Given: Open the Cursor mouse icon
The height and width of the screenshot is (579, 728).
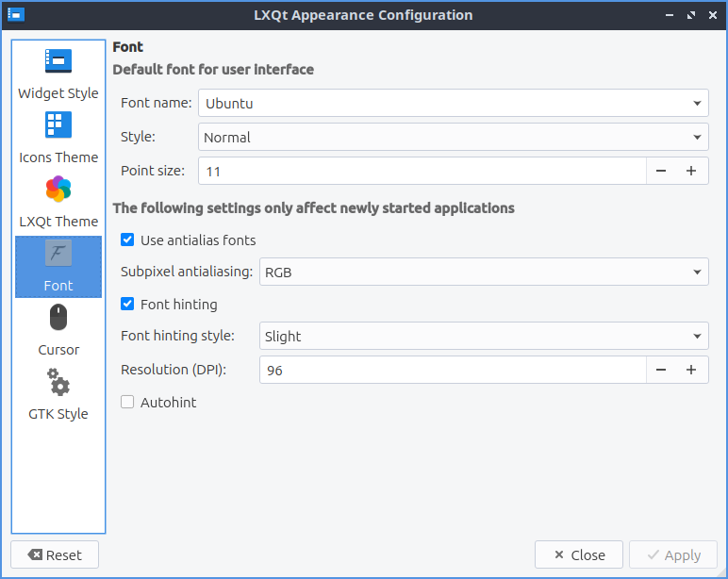Looking at the screenshot, I should click(58, 318).
